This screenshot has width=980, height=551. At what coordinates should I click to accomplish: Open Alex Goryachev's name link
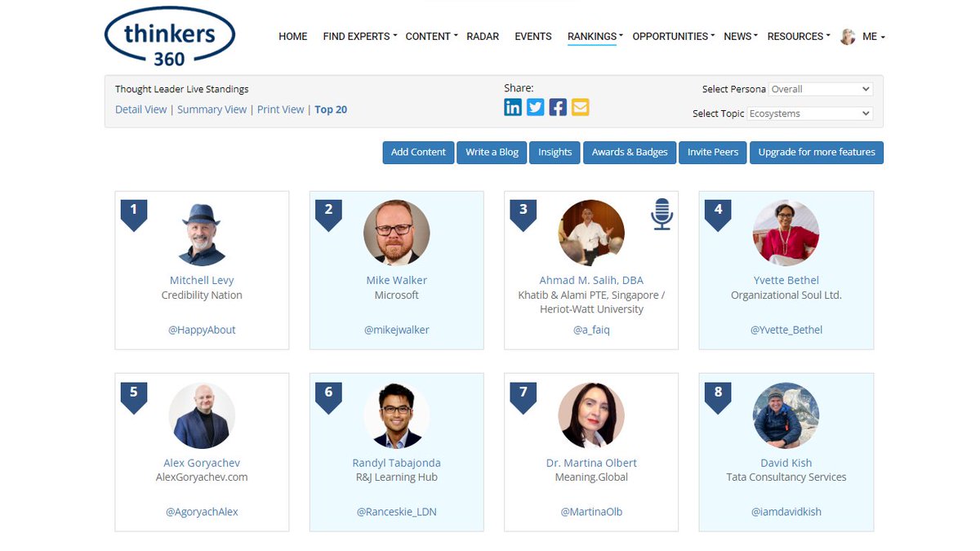click(x=202, y=463)
